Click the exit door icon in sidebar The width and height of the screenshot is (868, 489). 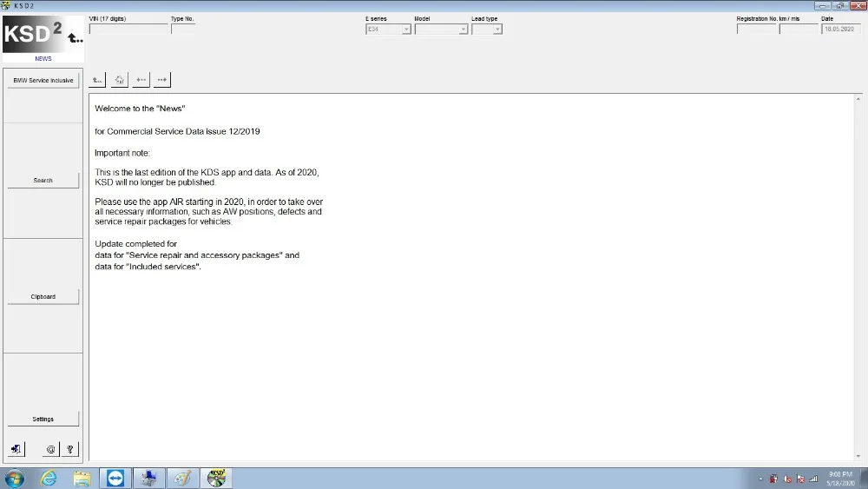pyautogui.click(x=16, y=449)
